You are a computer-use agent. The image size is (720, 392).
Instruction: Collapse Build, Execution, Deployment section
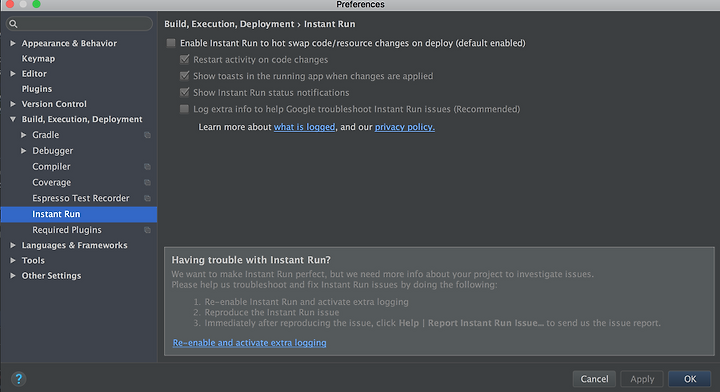(13, 119)
